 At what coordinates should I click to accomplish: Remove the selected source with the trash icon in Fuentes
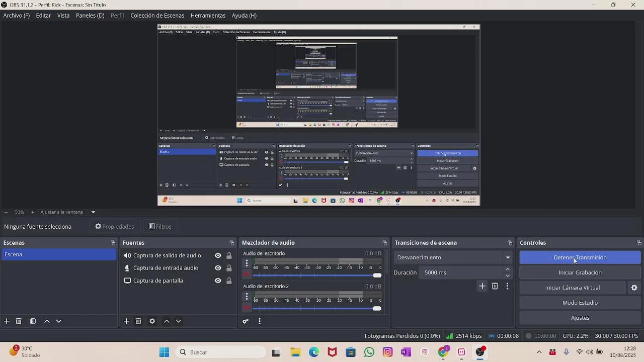138,321
